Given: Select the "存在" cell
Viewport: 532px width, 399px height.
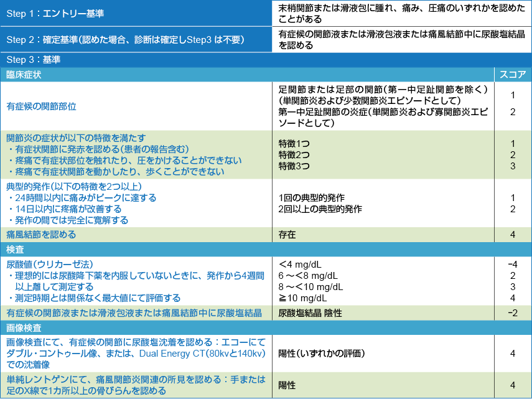Looking at the screenshot, I should click(x=287, y=235).
